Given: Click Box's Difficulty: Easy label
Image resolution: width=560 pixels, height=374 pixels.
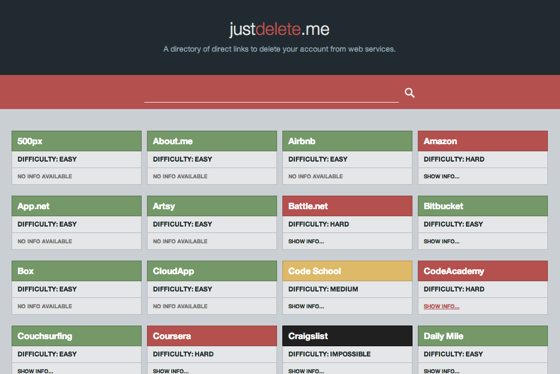Looking at the screenshot, I should [47, 289].
